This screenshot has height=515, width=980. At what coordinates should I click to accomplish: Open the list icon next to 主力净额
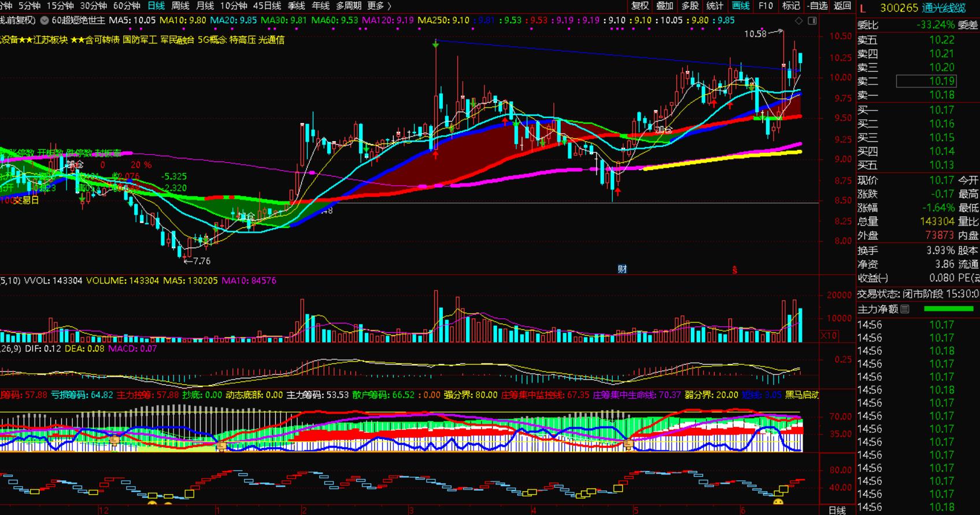coord(905,310)
